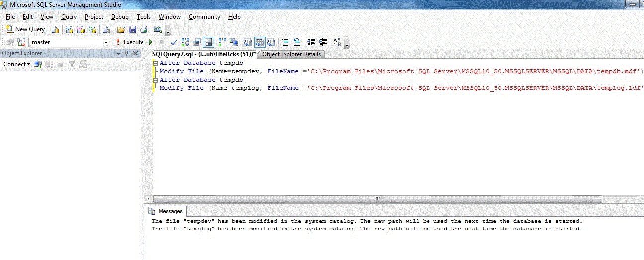Collapse the first Alter Database tempdb block
This screenshot has width=644, height=260.
click(x=156, y=63)
